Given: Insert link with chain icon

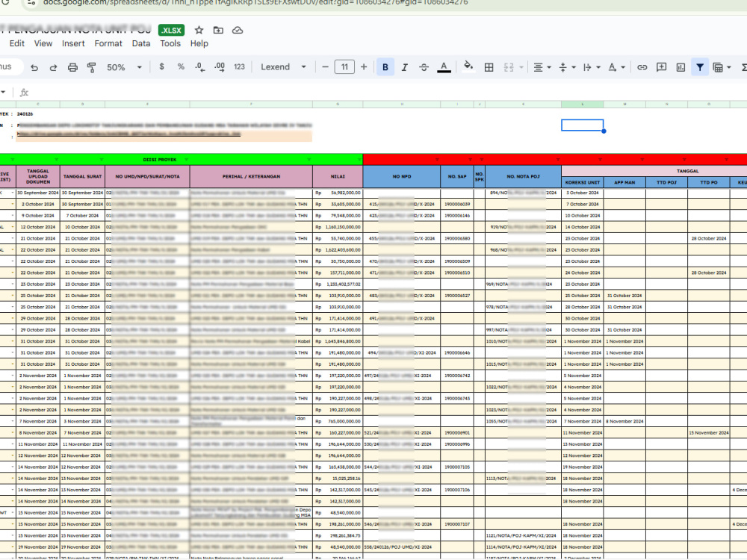Looking at the screenshot, I should [x=642, y=67].
